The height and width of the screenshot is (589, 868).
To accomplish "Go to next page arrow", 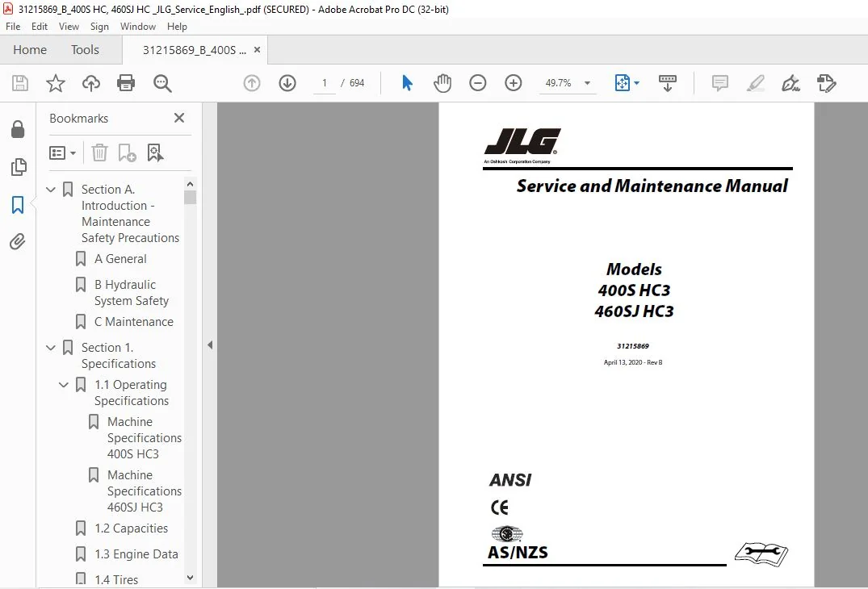I will point(287,83).
